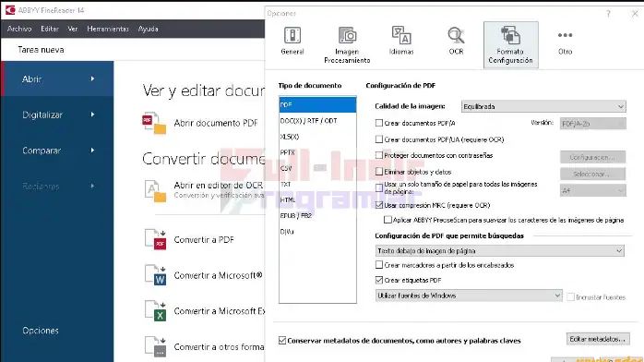Click the Convertir a Microsoft Word icon
This screenshot has height=362, width=644.
pyautogui.click(x=155, y=275)
